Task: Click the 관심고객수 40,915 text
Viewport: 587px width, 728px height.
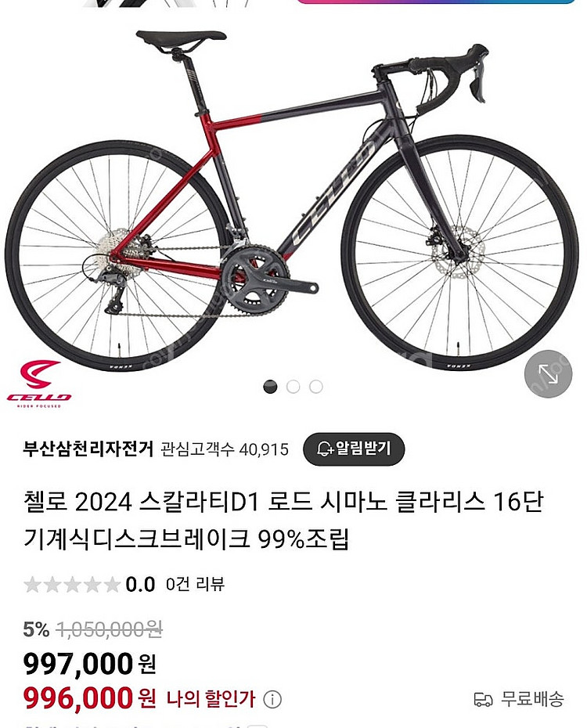Action: coord(225,449)
